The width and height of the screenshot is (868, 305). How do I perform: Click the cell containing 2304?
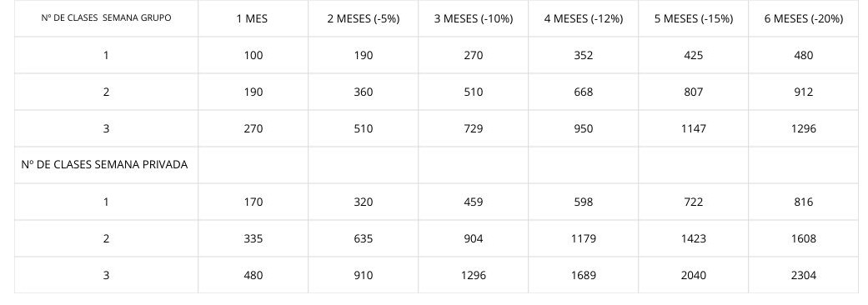pos(803,275)
